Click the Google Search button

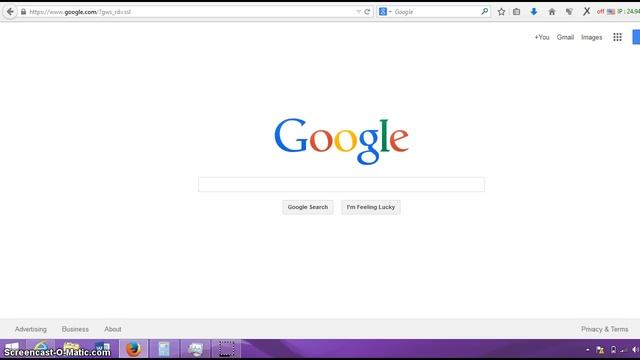tap(308, 207)
